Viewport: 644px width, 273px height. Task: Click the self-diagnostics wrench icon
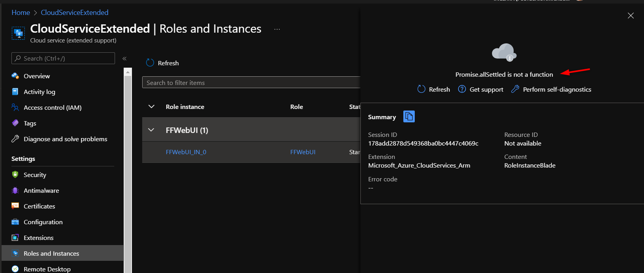515,89
